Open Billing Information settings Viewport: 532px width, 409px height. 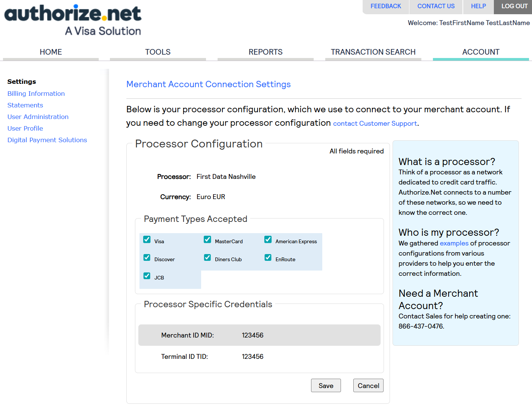(36, 94)
